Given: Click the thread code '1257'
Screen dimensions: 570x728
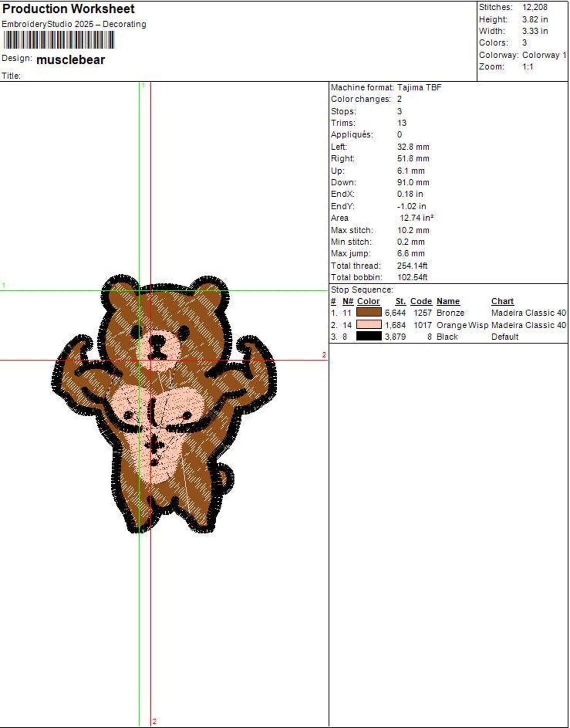Looking at the screenshot, I should (422, 313).
